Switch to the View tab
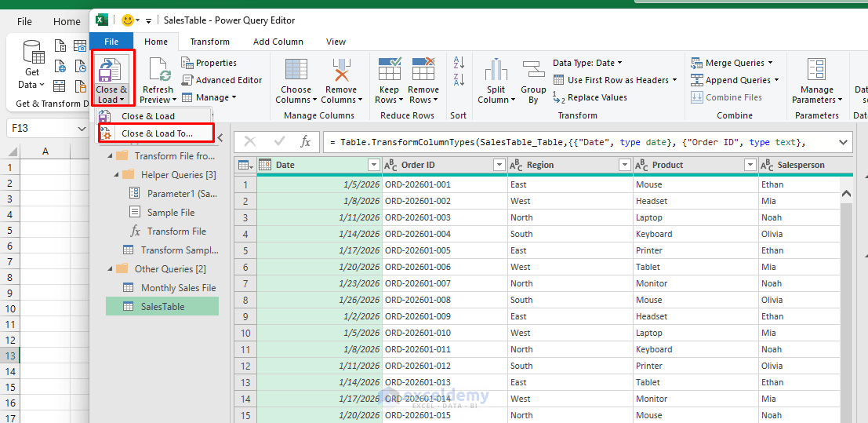 [336, 42]
